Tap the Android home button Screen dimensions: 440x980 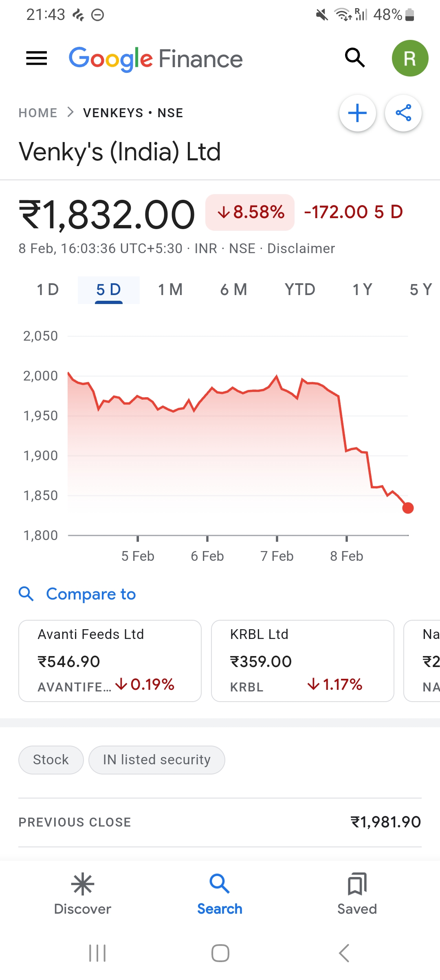(x=220, y=953)
